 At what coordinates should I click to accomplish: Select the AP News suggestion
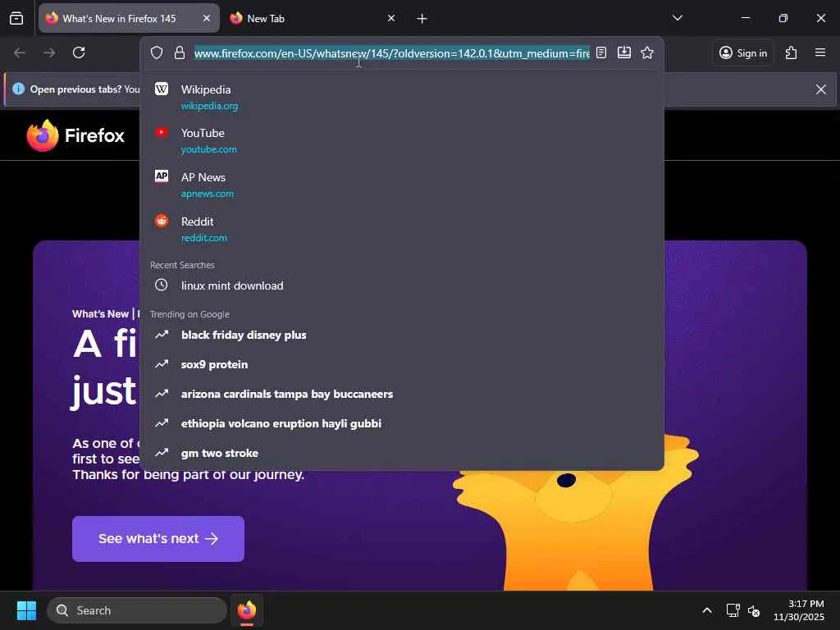pos(402,185)
